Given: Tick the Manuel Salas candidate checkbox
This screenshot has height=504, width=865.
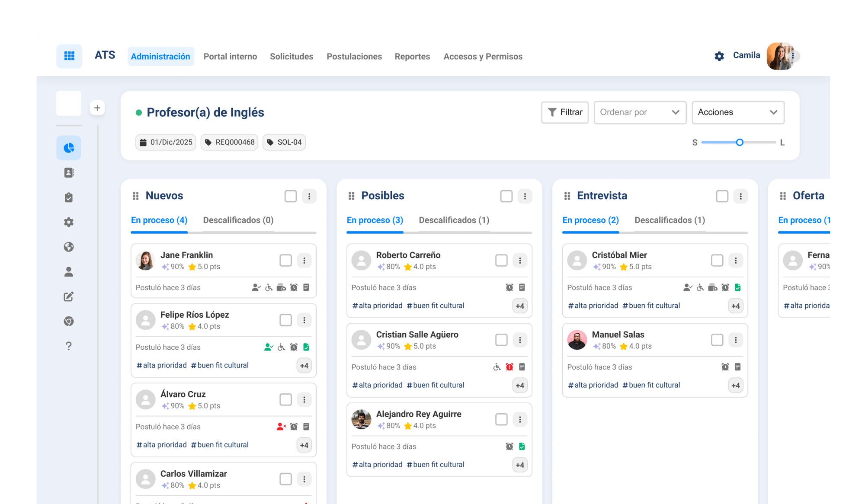Looking at the screenshot, I should (717, 340).
